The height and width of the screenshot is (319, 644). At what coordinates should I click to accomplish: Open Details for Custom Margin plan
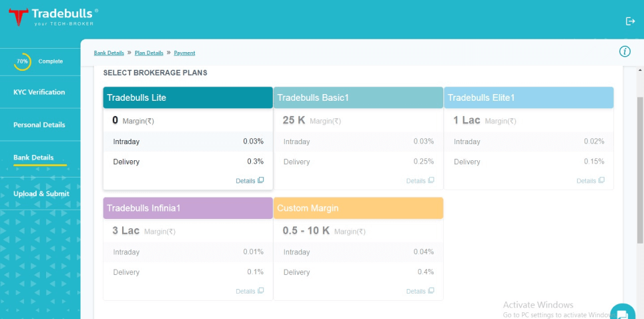coord(420,291)
